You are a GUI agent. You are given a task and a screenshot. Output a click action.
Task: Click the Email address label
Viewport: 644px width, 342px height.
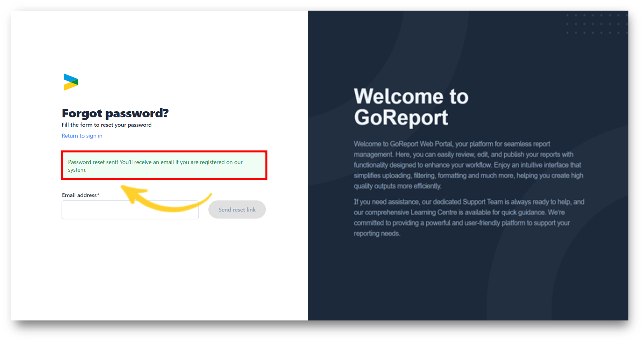tap(81, 195)
